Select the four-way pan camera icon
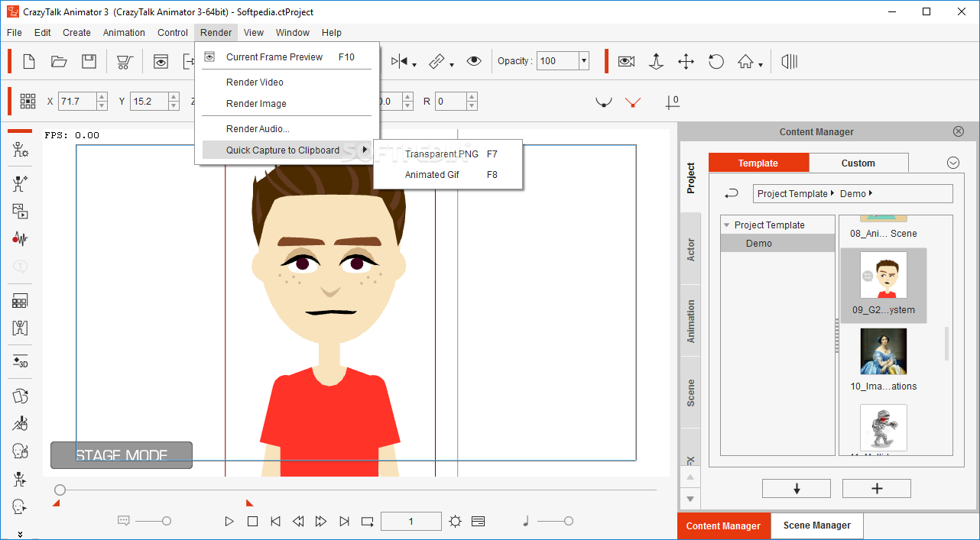This screenshot has width=980, height=540. 686,61
